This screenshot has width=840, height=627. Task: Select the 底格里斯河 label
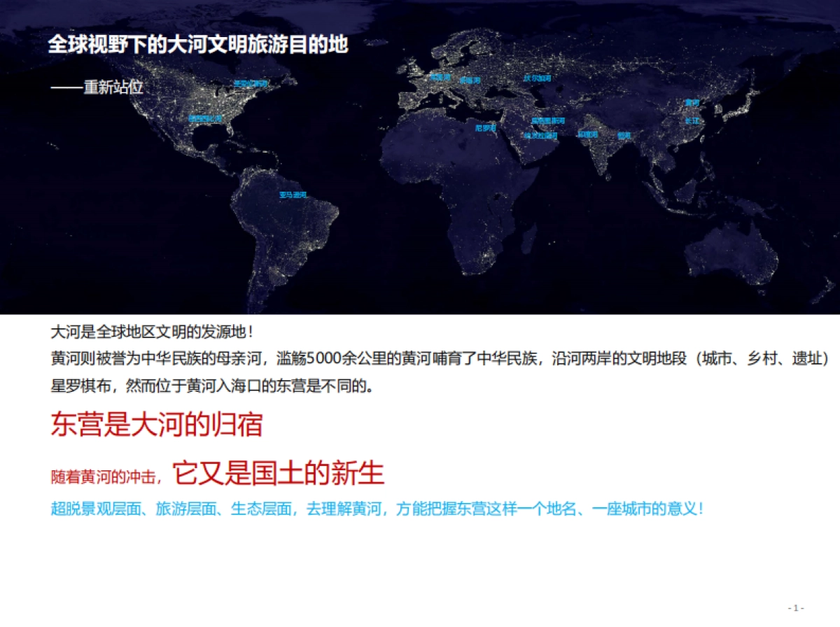[x=547, y=120]
